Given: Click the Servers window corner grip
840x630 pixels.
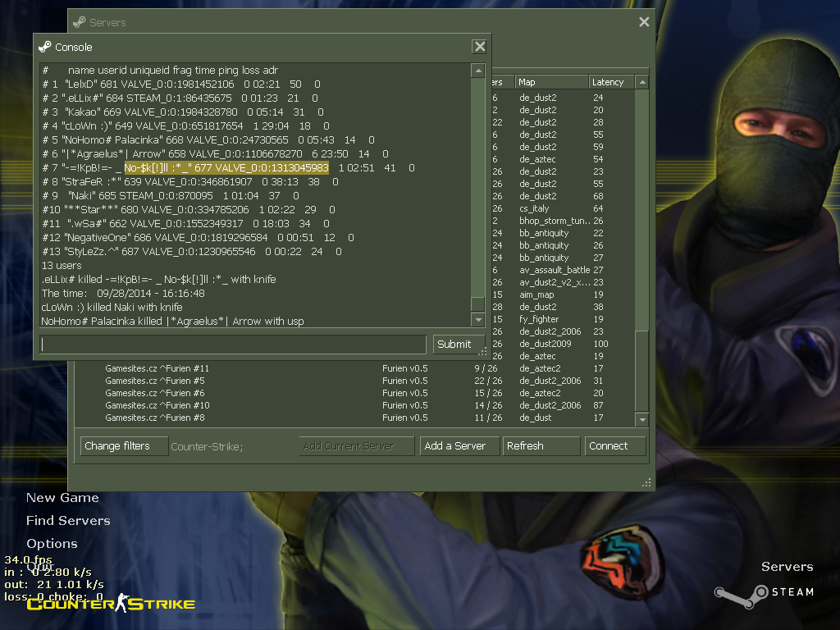Looking at the screenshot, I should [646, 482].
